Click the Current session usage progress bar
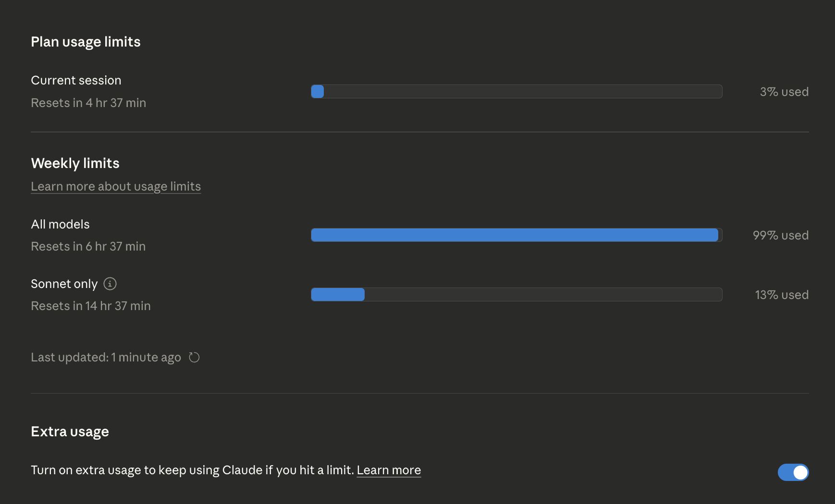This screenshot has width=835, height=504. click(x=516, y=92)
